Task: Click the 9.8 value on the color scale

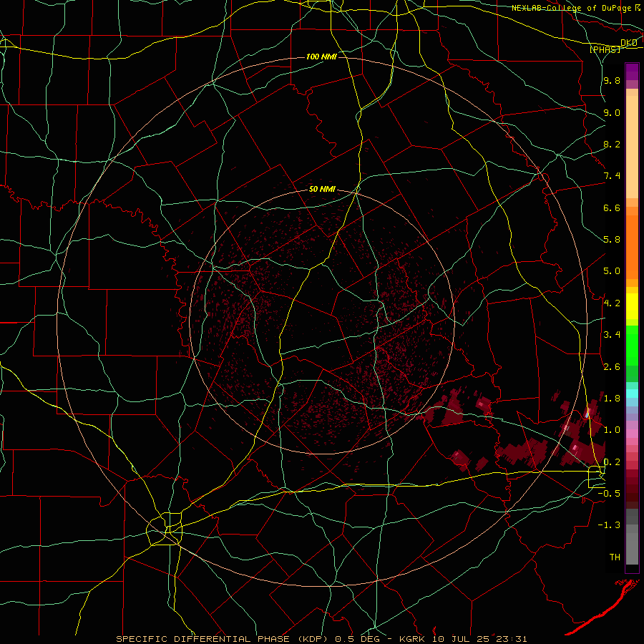Action: click(x=612, y=81)
